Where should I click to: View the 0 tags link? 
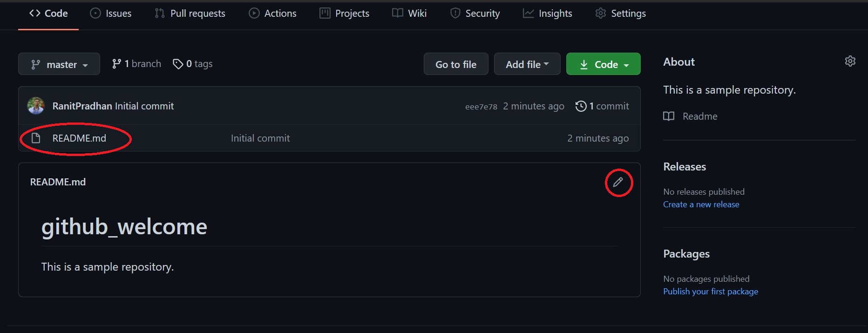tap(193, 64)
